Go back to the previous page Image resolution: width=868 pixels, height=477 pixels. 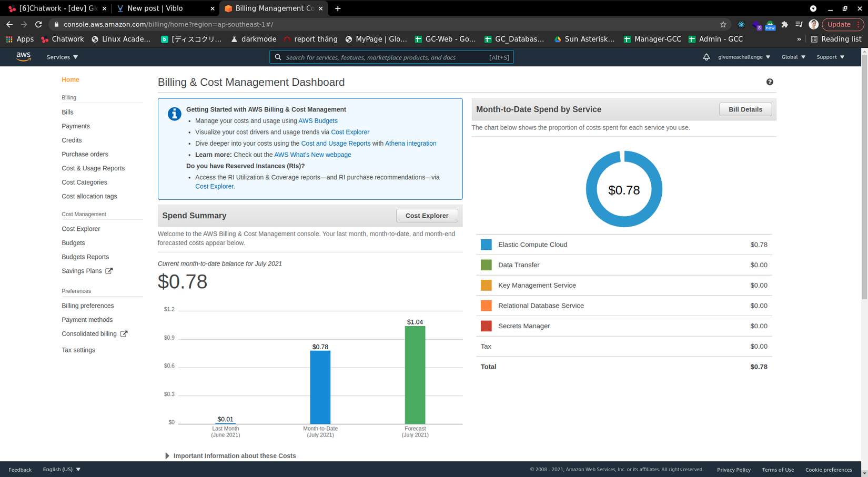coord(9,24)
